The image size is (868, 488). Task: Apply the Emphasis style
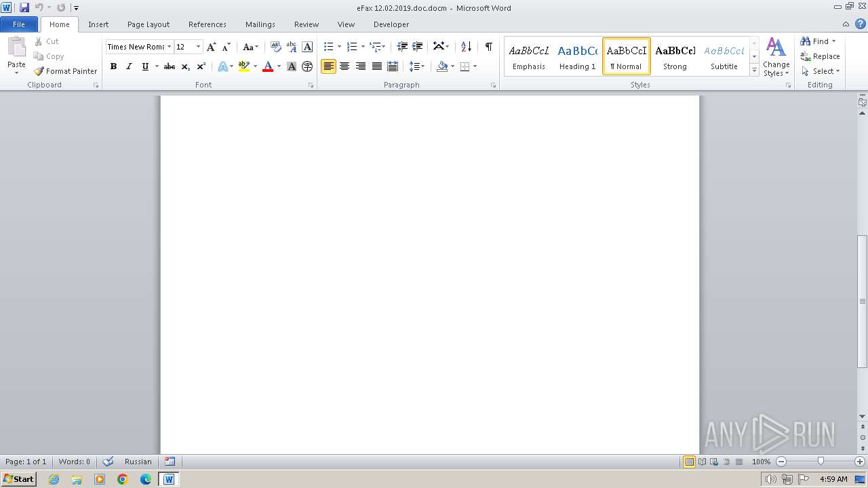click(529, 56)
